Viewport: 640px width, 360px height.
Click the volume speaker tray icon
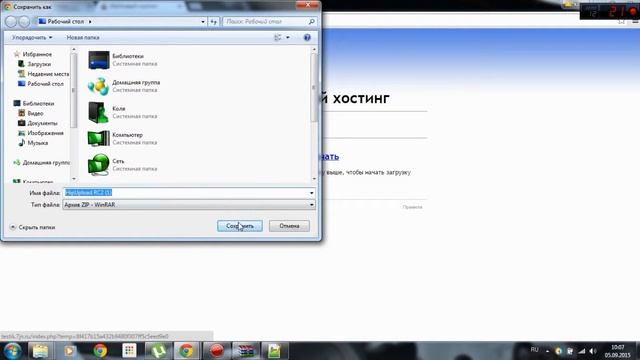[593, 351]
